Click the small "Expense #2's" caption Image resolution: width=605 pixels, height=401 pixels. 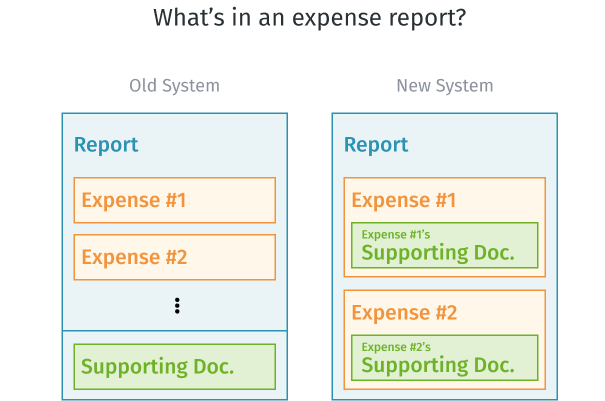(x=396, y=347)
